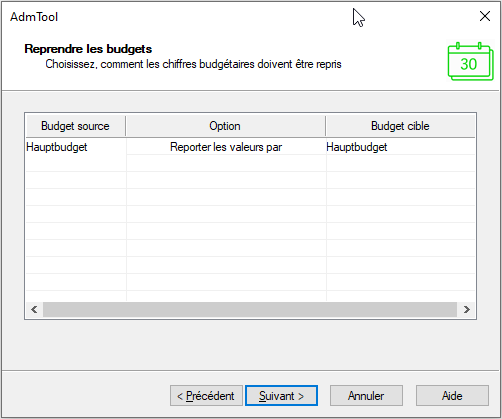Click the right scroll arrow in table
The image size is (502, 419).
coord(466,310)
